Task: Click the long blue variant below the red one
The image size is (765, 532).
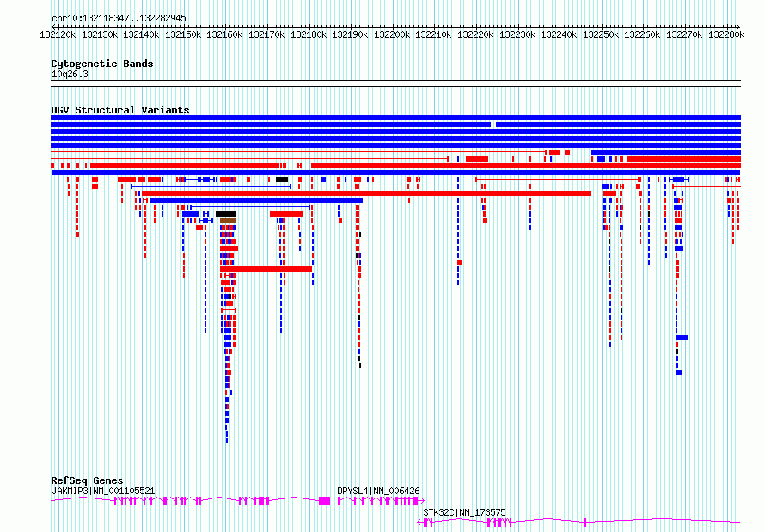Action: coord(257,200)
